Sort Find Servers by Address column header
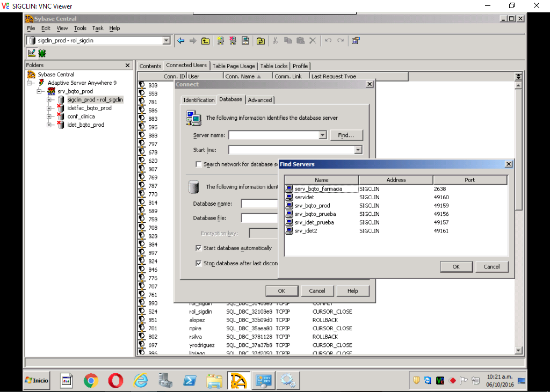 [396, 180]
